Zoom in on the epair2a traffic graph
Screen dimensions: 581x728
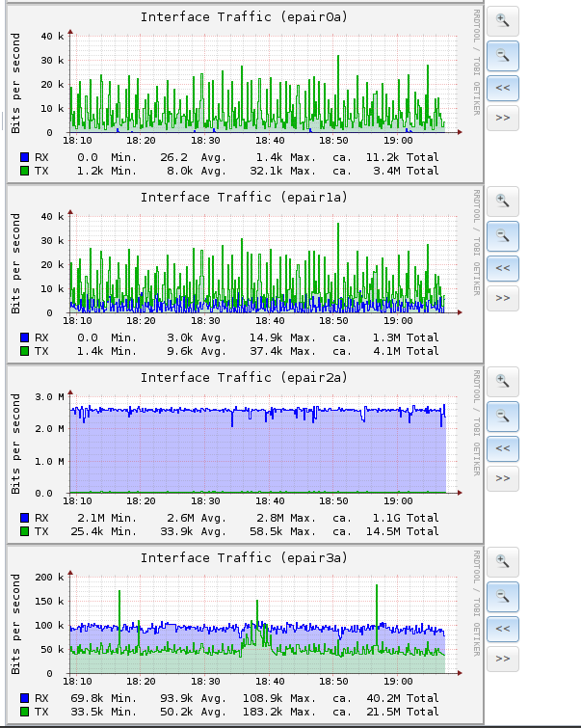502,381
